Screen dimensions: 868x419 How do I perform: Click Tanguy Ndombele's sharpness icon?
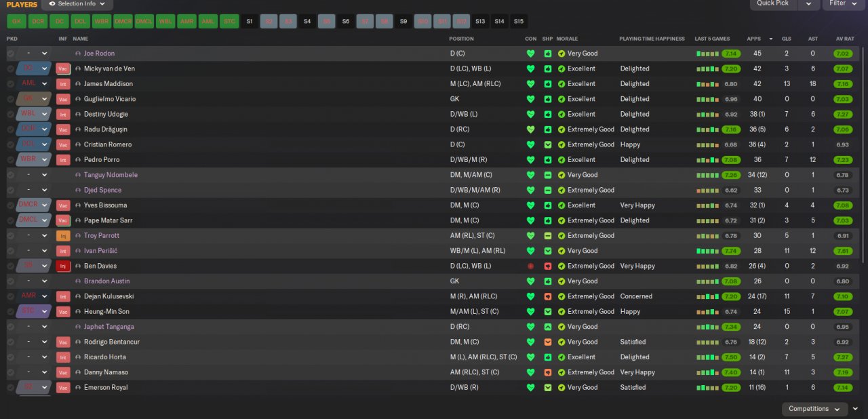(x=548, y=175)
